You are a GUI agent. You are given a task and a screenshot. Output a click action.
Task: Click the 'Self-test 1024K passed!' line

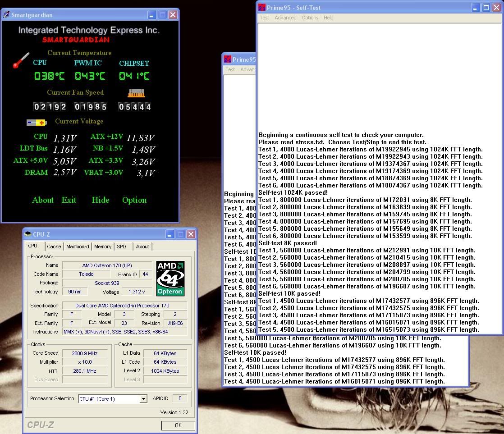tap(293, 192)
